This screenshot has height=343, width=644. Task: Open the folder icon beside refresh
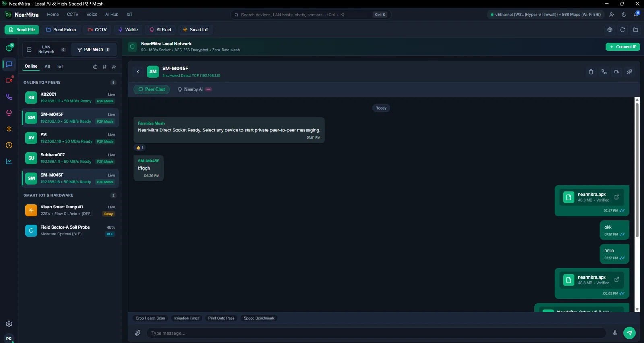[x=636, y=30]
